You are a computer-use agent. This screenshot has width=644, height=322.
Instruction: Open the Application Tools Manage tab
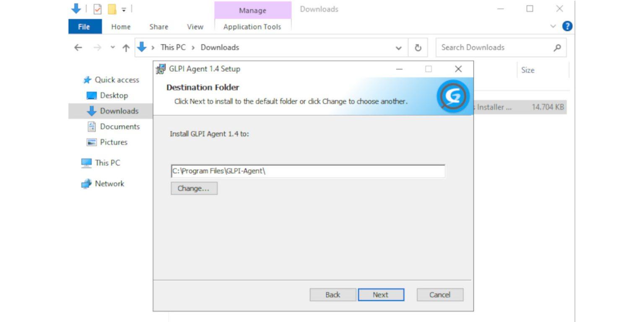(x=252, y=10)
